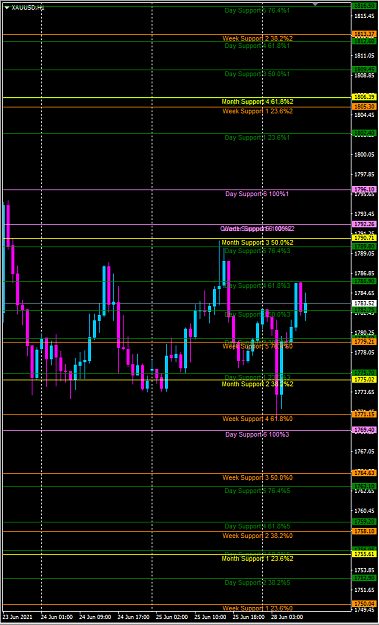Click the '28 Jun 03:00' time axis label
Viewport: 379px width, 625px height.
[286, 616]
